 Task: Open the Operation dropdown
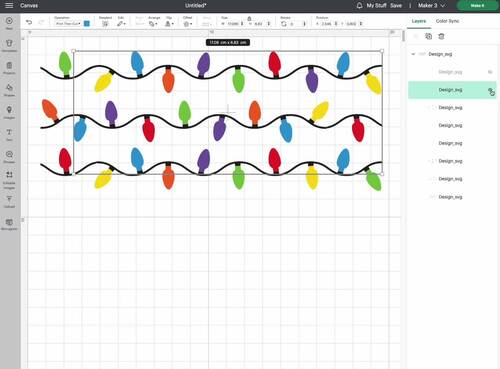pos(68,23)
